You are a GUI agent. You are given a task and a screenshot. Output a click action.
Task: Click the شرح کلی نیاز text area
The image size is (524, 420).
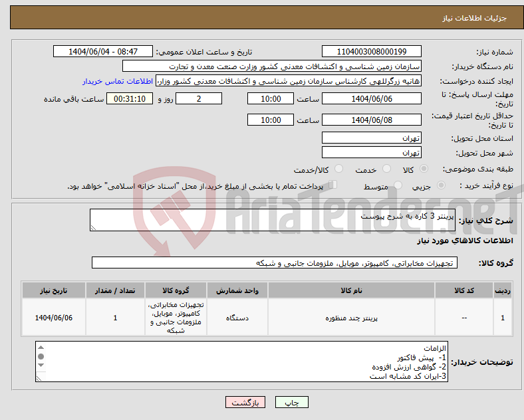point(273,220)
